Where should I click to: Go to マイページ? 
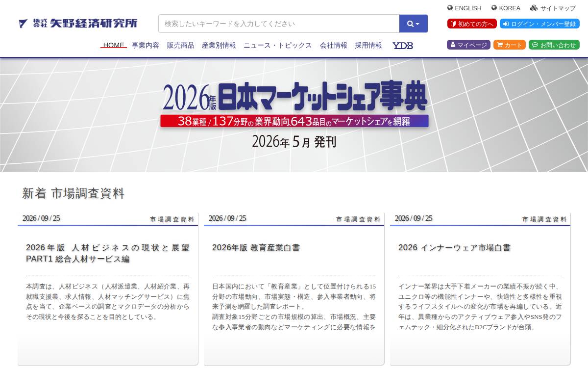[x=468, y=45]
